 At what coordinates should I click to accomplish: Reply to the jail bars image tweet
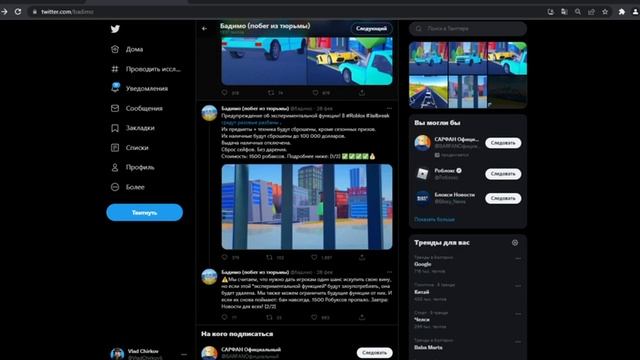[224, 257]
